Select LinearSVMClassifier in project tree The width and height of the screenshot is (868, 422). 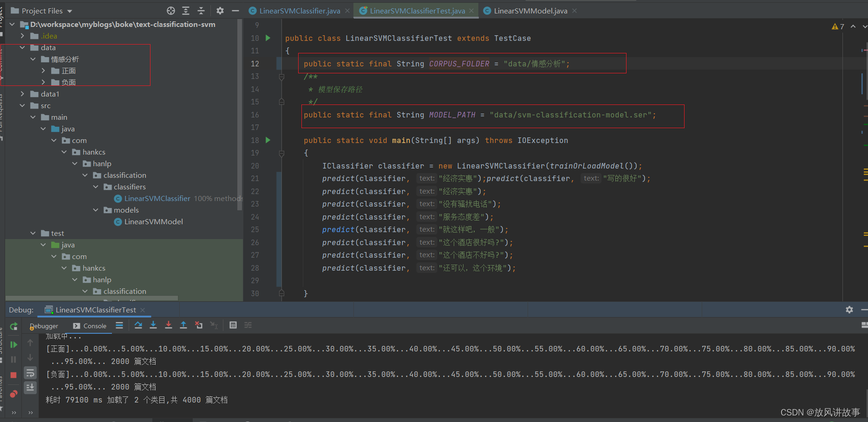pyautogui.click(x=157, y=198)
